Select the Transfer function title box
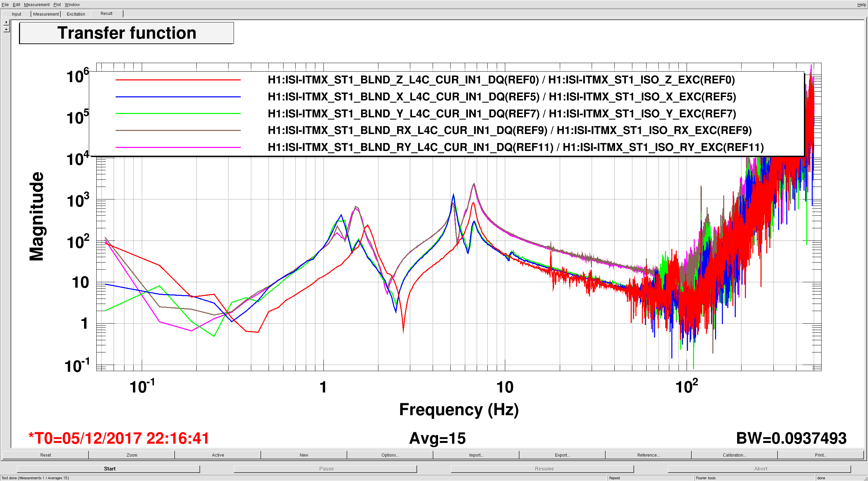This screenshot has width=868, height=481. click(x=126, y=33)
